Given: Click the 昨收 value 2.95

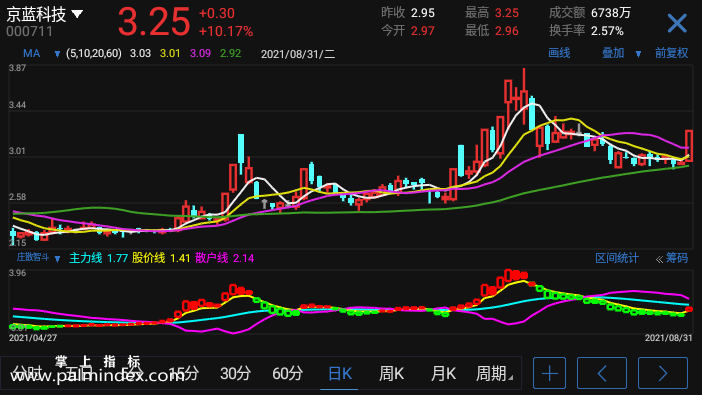Looking at the screenshot, I should 423,13.
